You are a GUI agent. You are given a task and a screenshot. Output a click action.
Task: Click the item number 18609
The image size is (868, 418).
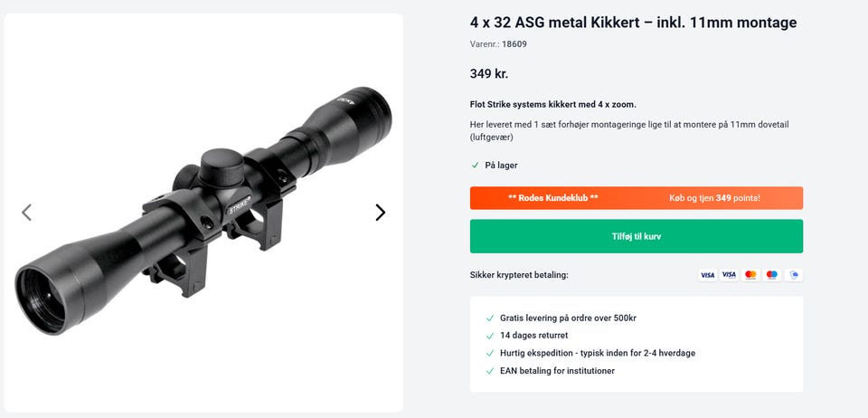pyautogui.click(x=514, y=44)
